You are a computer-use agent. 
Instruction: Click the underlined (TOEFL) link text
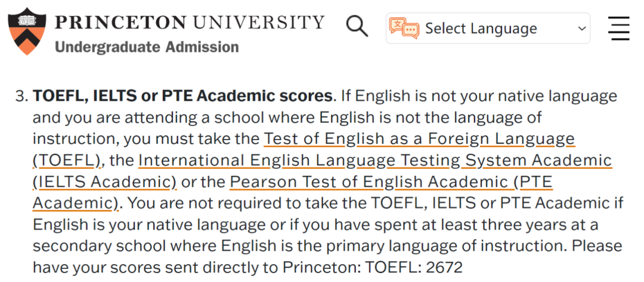click(x=67, y=162)
